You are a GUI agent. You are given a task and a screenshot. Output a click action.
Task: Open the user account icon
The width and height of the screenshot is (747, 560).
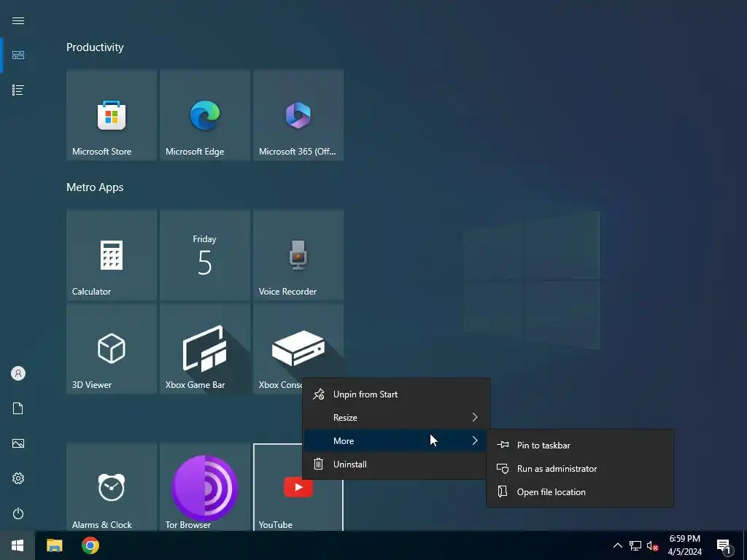18,373
